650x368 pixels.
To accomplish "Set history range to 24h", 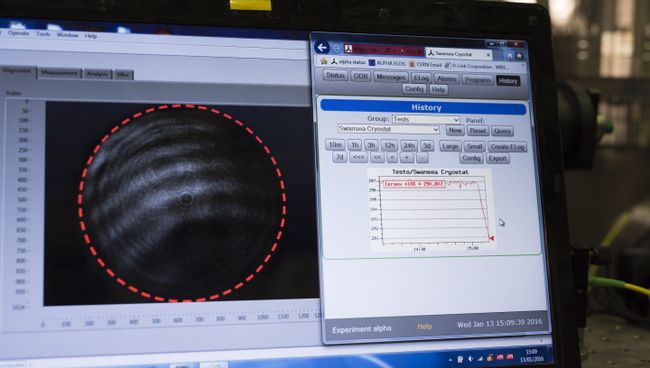I will [x=409, y=146].
